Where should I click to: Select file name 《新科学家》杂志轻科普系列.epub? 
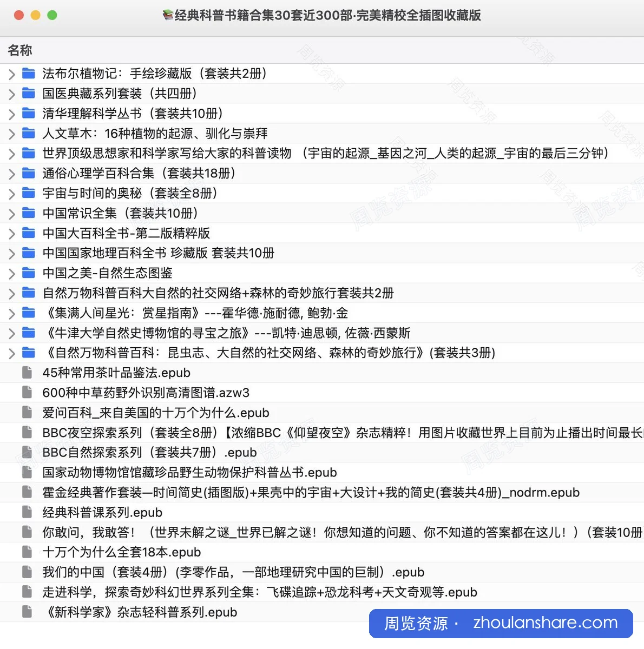click(140, 612)
